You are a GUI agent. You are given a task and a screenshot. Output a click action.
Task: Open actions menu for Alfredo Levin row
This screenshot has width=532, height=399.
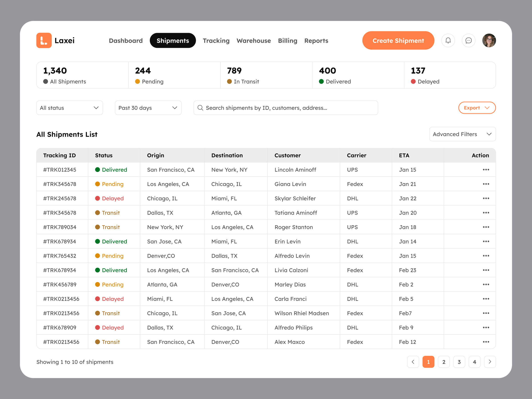pos(486,256)
